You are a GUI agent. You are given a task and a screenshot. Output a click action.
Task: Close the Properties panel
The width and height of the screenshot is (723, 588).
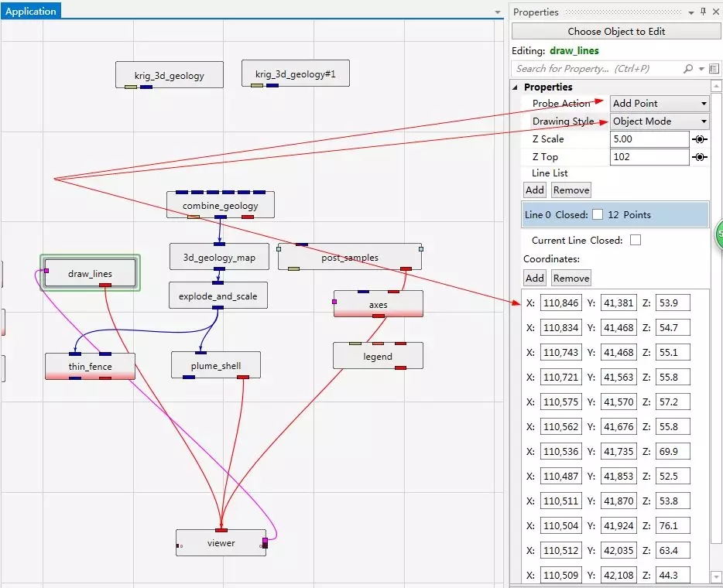coord(716,12)
